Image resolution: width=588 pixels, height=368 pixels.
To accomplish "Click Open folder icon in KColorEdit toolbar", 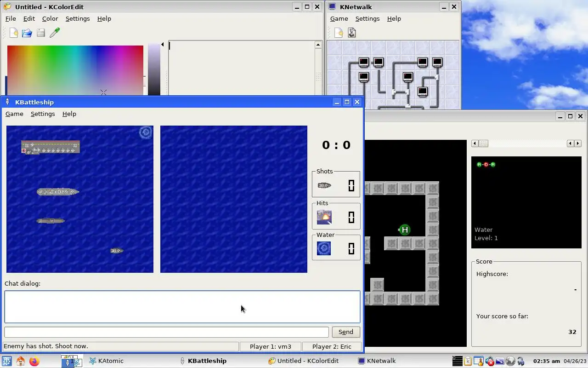I will coord(27,33).
